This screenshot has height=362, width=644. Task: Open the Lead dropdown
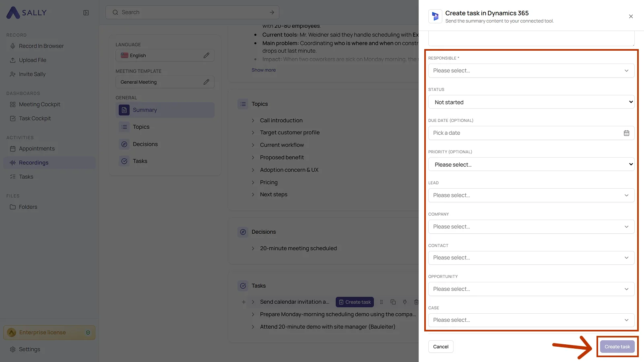(x=531, y=195)
